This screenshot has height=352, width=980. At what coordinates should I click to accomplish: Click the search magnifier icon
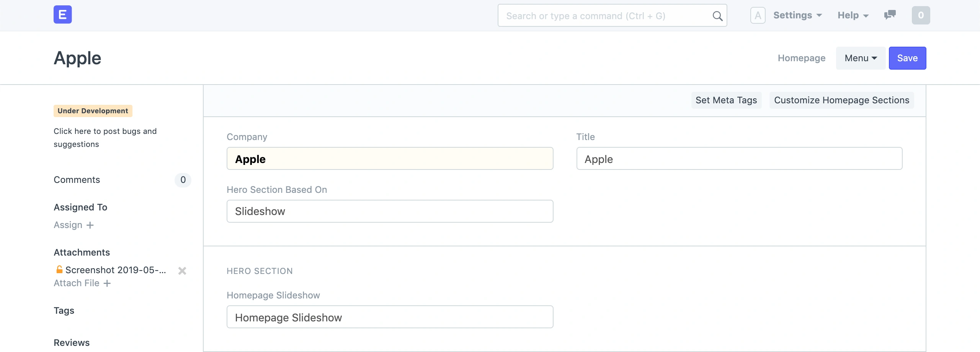tap(717, 16)
